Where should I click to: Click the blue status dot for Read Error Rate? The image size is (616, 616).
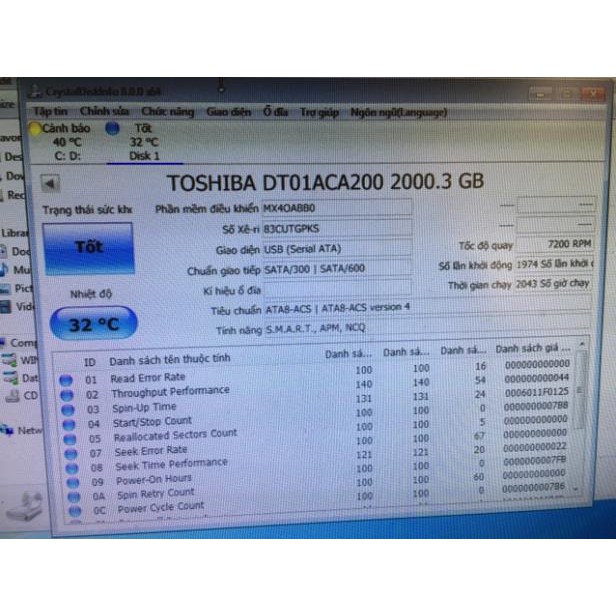67,380
